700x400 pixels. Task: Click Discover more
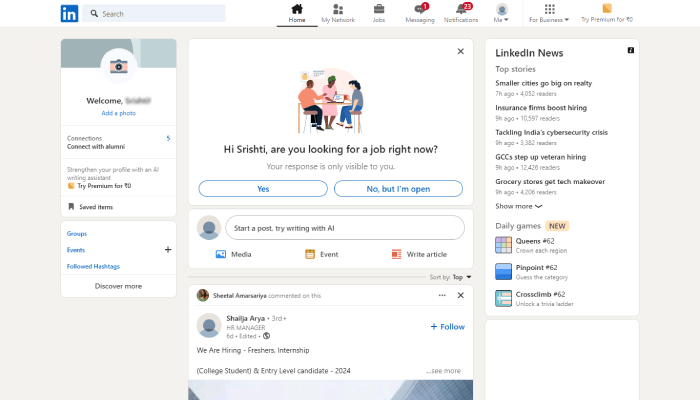coord(118,286)
